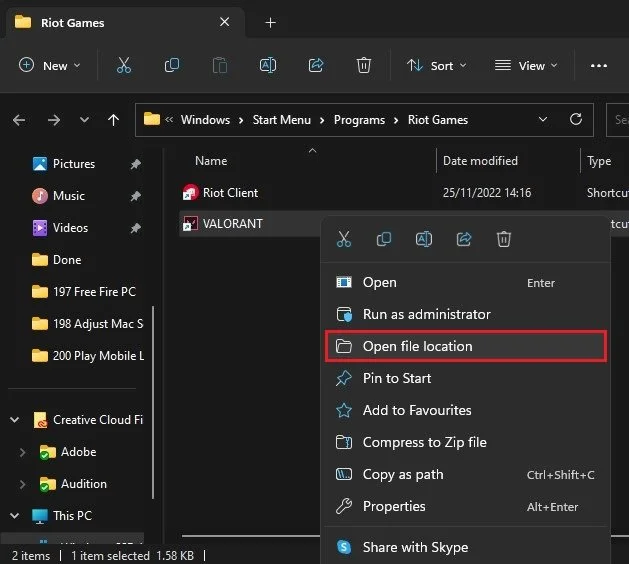Open Music in the sidebar
This screenshot has height=564, width=629.
point(69,196)
